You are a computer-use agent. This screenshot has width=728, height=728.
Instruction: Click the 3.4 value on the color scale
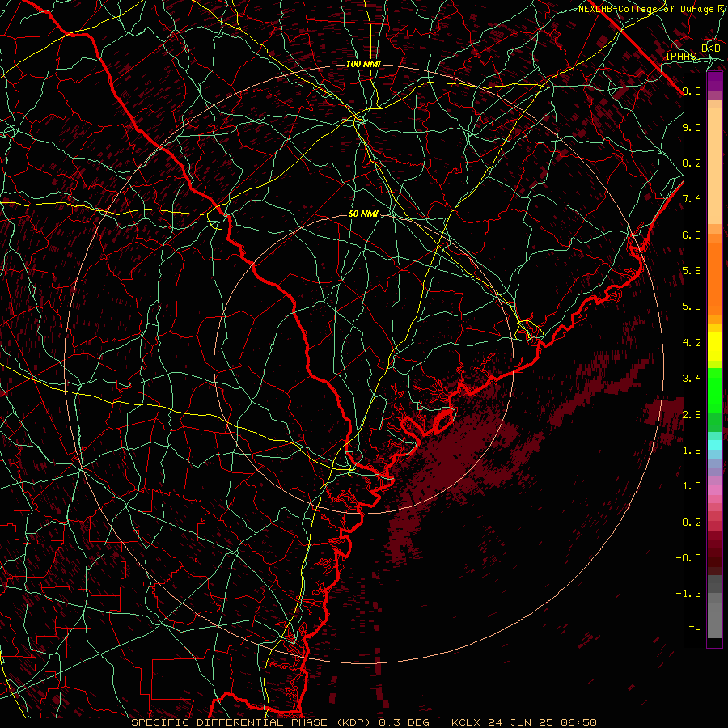[692, 379]
